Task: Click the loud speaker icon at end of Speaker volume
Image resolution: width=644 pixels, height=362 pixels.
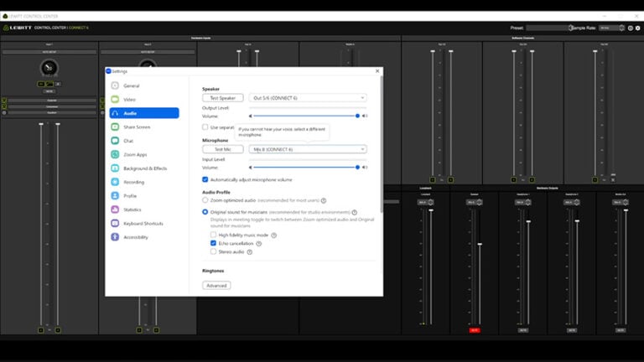Action: [x=365, y=116]
